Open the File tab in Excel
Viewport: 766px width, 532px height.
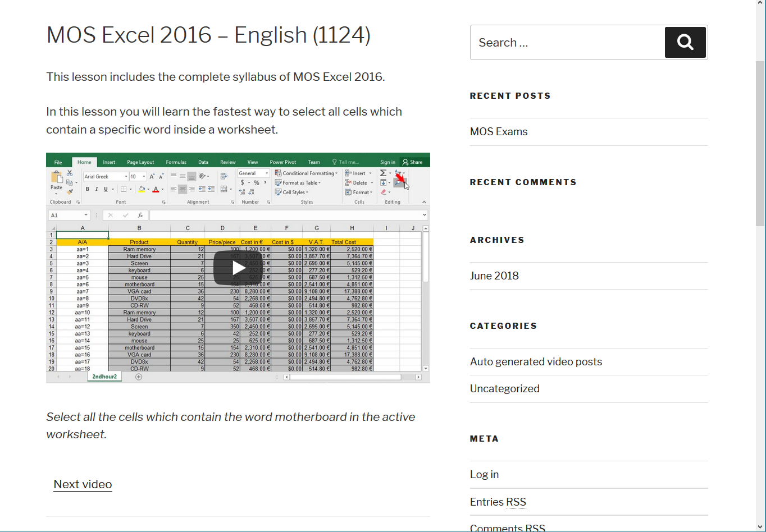coord(58,162)
